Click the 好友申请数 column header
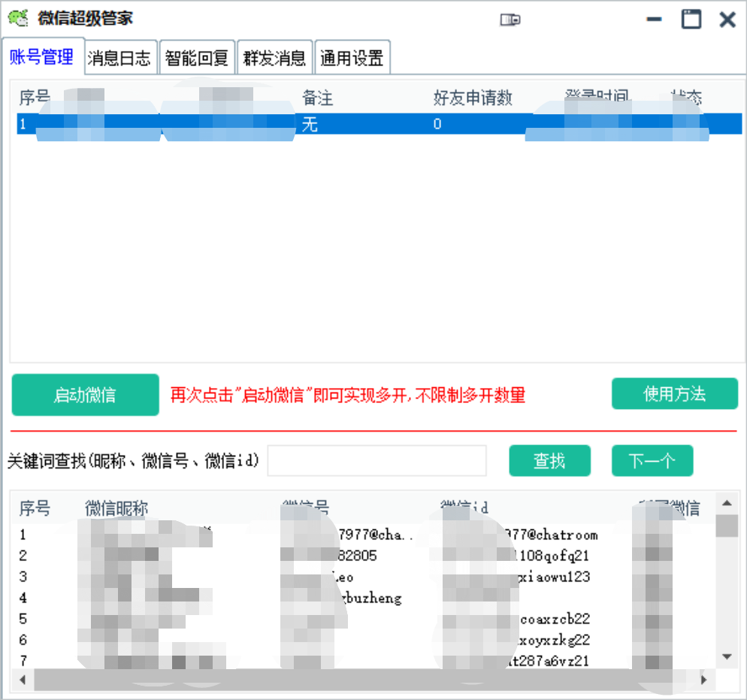 (x=473, y=98)
